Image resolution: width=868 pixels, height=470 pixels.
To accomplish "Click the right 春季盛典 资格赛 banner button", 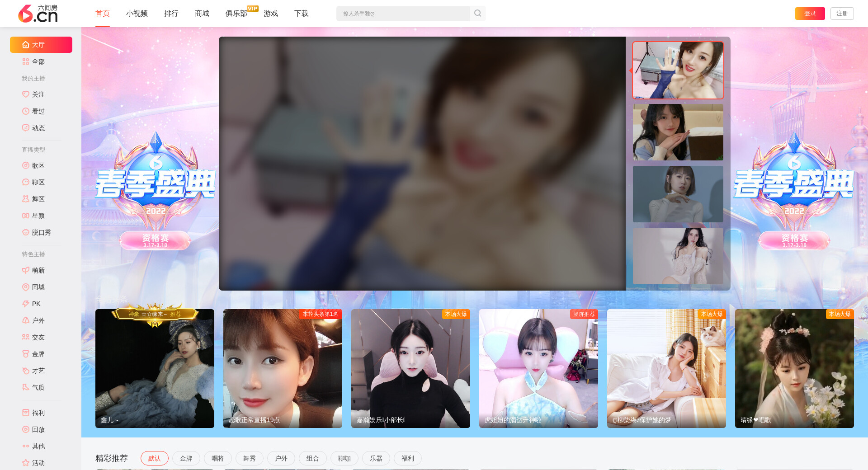I will point(794,240).
